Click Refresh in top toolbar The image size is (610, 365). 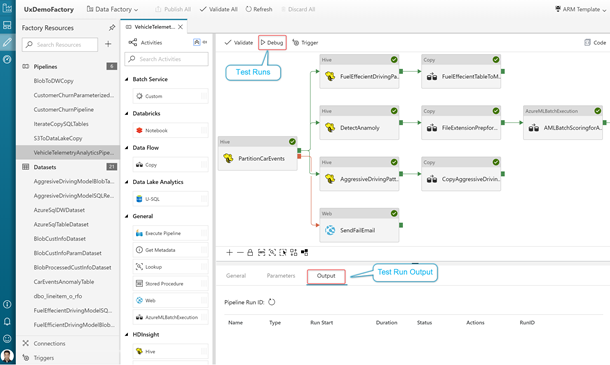[259, 9]
